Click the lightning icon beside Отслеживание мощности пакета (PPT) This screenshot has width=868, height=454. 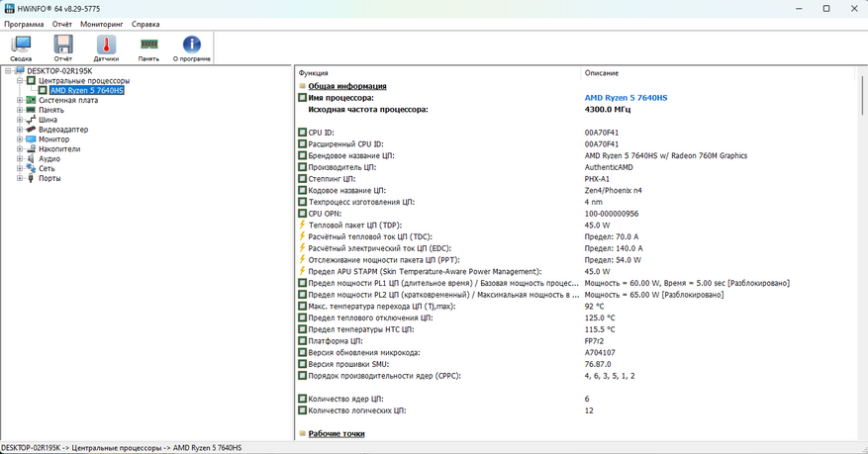(302, 259)
